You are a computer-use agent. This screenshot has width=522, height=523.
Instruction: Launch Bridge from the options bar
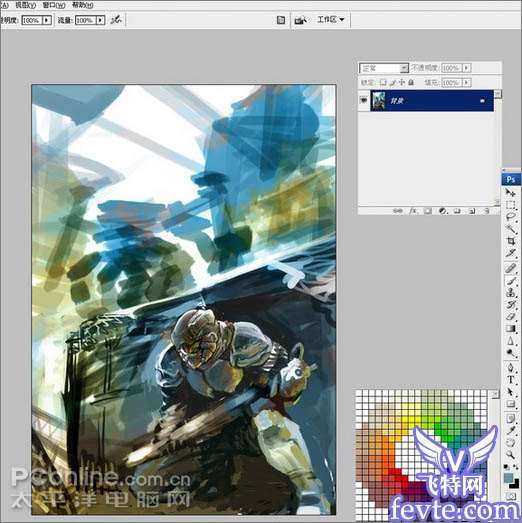[301, 20]
